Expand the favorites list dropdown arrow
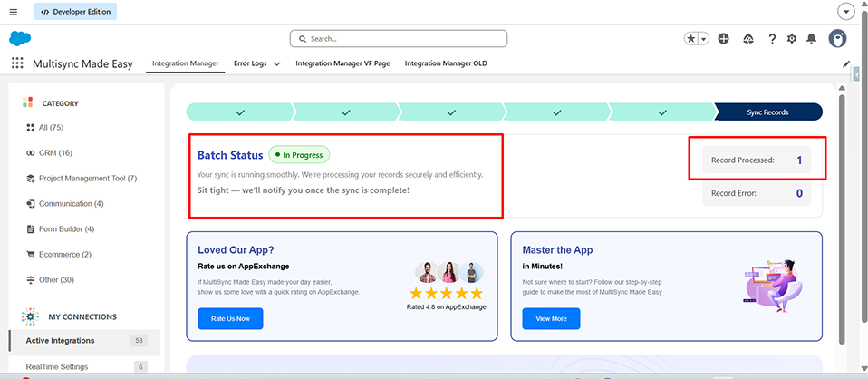 (x=704, y=39)
